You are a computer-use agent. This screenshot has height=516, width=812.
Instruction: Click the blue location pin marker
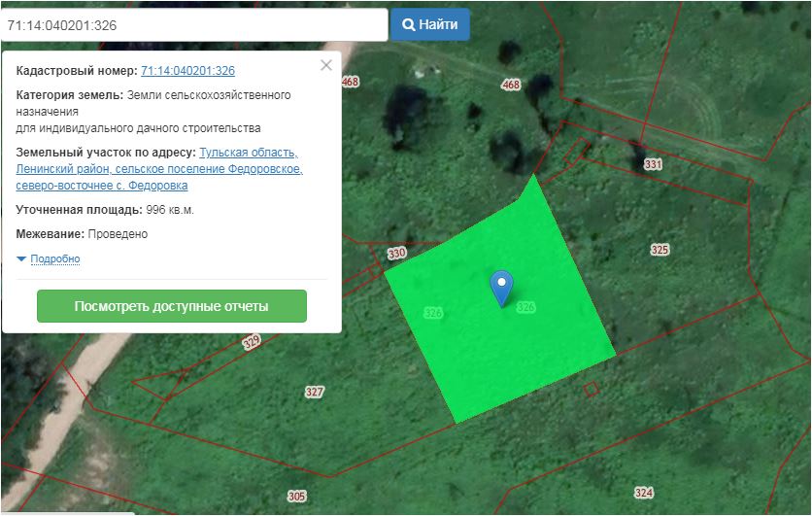501,288
